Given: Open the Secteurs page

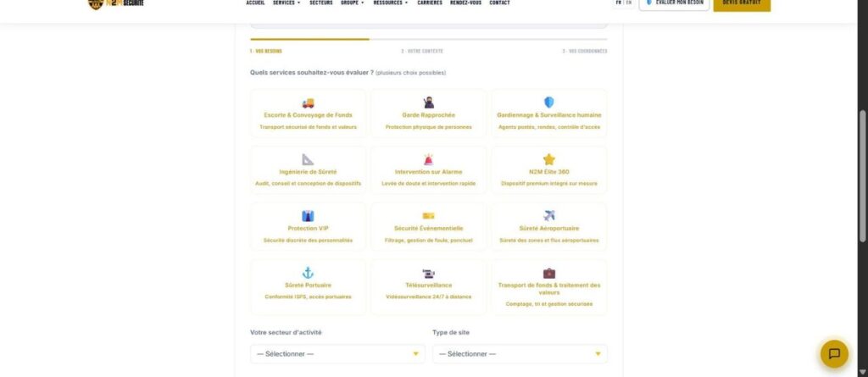Looking at the screenshot, I should pyautogui.click(x=321, y=3).
